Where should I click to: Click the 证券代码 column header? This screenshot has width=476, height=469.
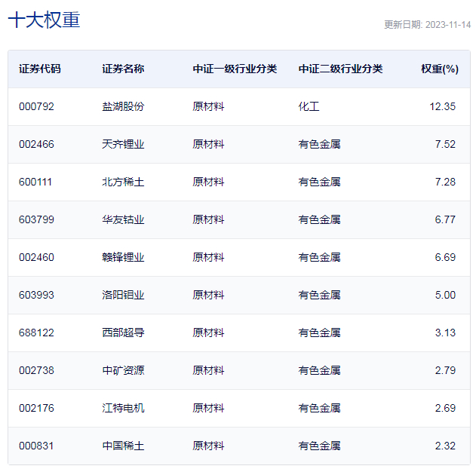click(x=40, y=69)
